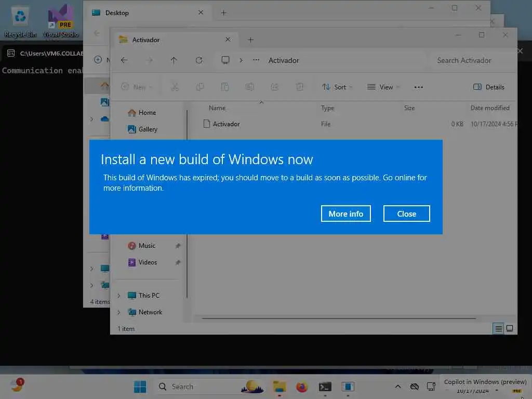Click the More info button

pos(345,214)
